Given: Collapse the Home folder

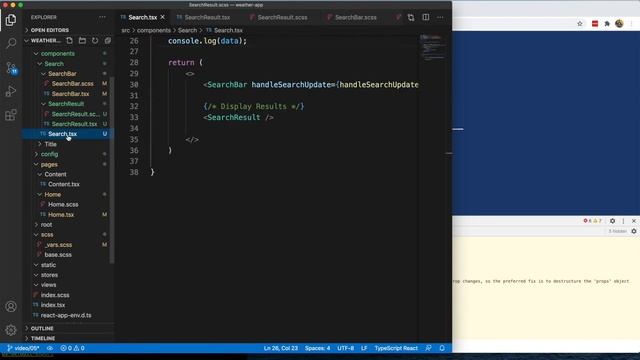Looking at the screenshot, I should click(52, 194).
